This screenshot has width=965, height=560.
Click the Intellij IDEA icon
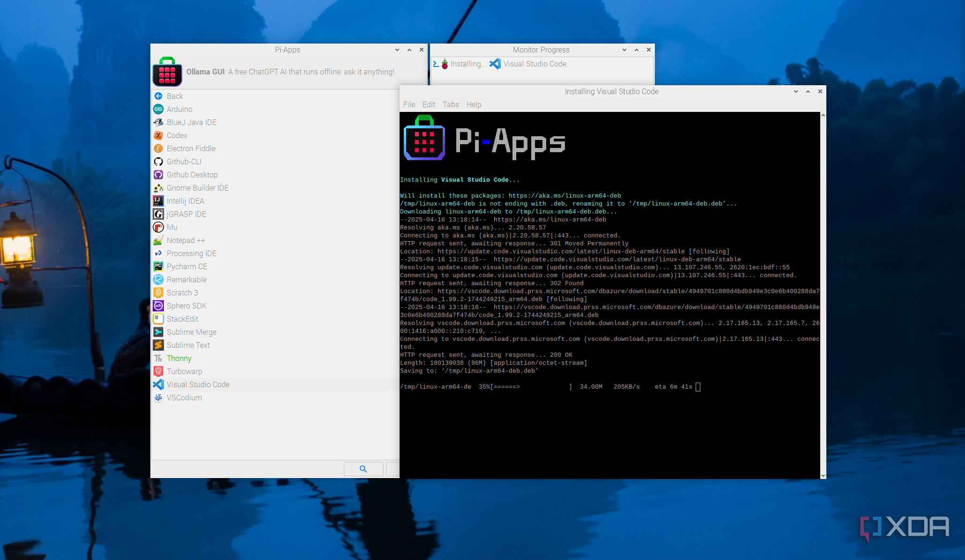[x=158, y=201]
